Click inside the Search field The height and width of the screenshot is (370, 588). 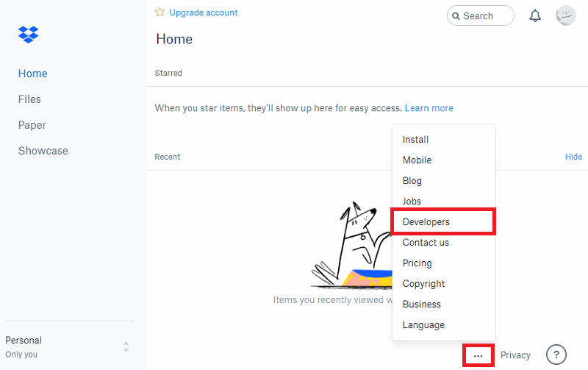[x=481, y=15]
